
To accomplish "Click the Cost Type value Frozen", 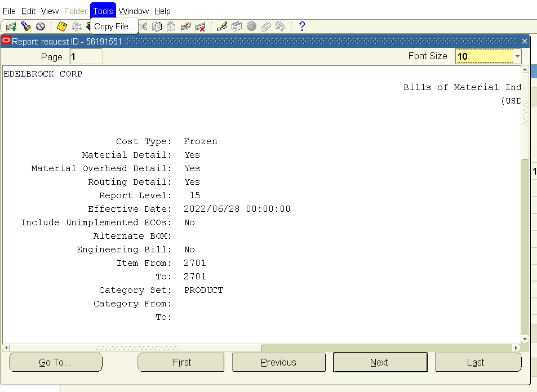I will click(x=201, y=141).
